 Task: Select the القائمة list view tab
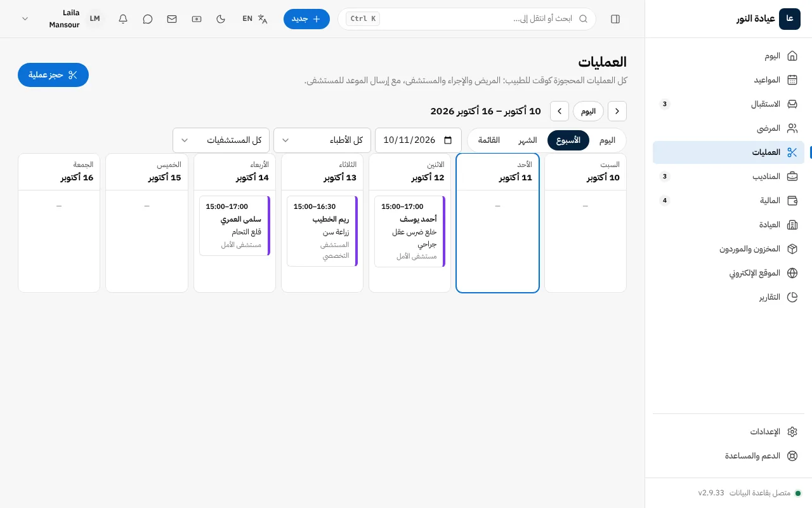(489, 140)
